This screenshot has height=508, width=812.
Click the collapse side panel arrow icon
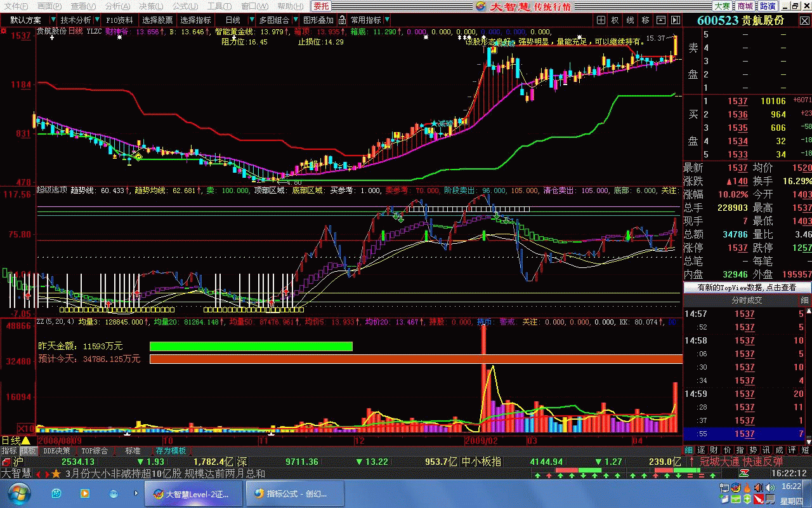676,20
